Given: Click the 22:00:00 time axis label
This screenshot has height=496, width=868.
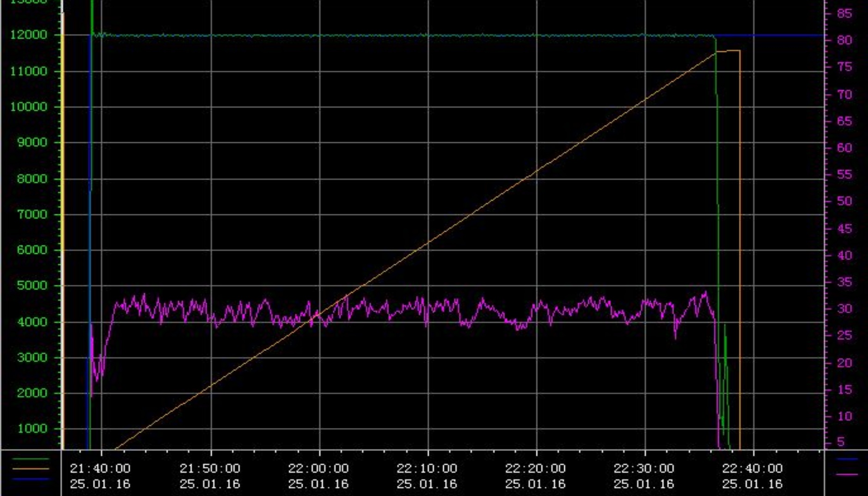Looking at the screenshot, I should tap(318, 468).
